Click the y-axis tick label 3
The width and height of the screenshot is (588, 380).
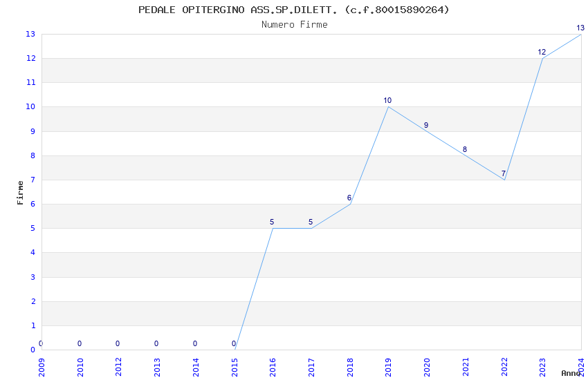[33, 277]
